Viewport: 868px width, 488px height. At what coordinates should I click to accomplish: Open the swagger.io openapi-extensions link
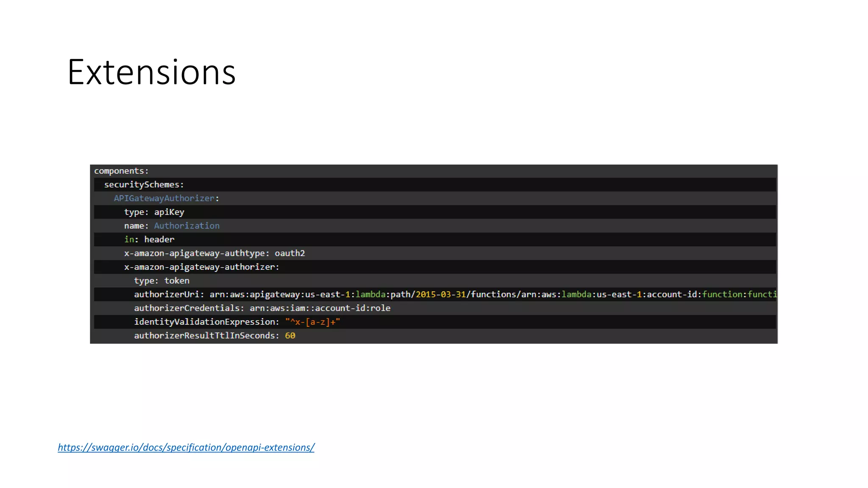pos(186,447)
